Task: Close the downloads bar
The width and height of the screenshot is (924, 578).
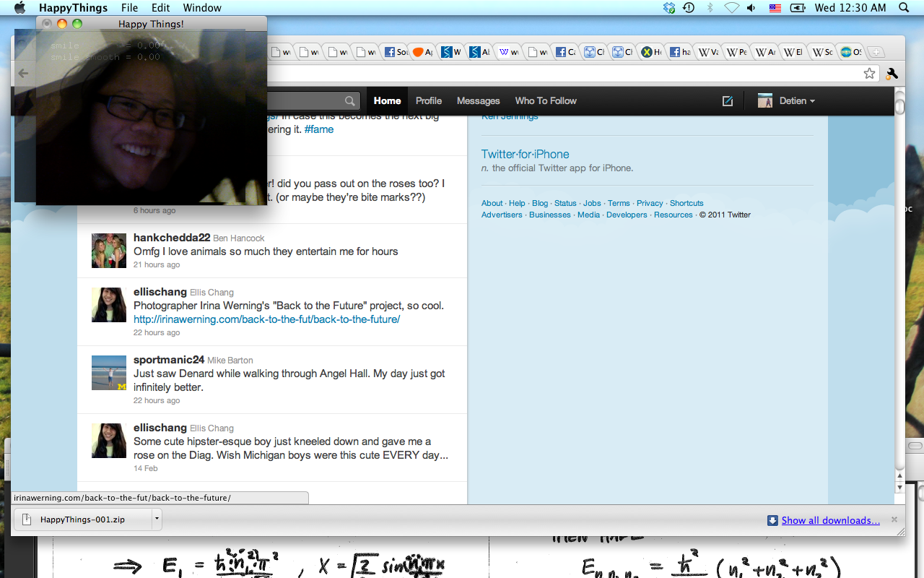Action: [894, 519]
